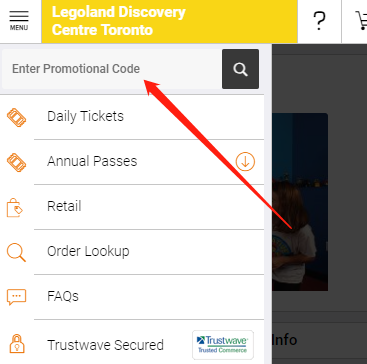367x364 pixels.
Task: Click the Daily Tickets ticket icon
Action: (16, 117)
